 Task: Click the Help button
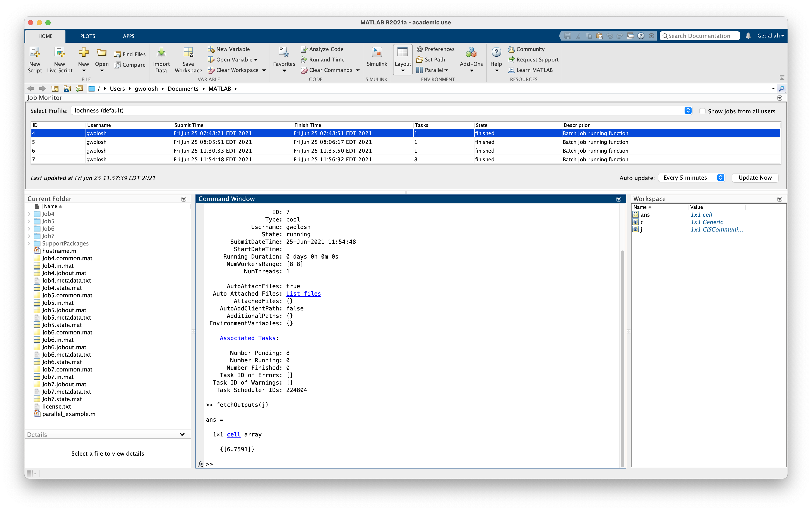click(x=496, y=59)
